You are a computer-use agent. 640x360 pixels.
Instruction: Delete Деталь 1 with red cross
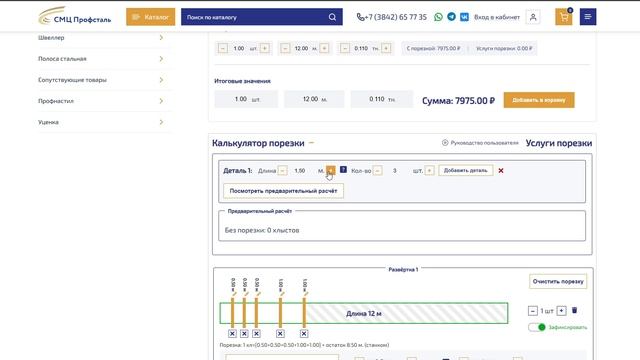(501, 171)
